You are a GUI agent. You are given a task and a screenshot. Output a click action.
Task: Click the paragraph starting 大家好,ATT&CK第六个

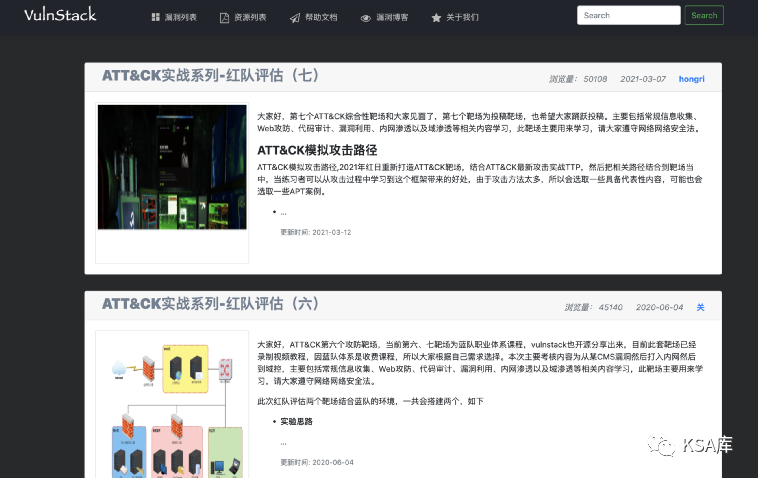(x=480, y=362)
